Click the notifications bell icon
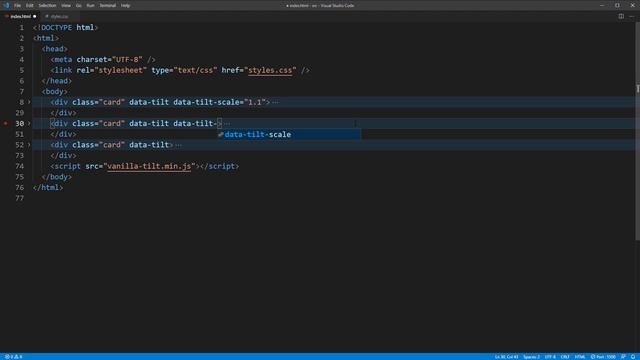Viewport: 640px width, 360px height. (x=633, y=357)
